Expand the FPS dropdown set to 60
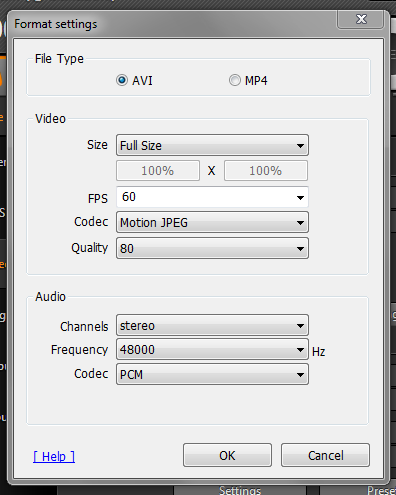 (212, 197)
